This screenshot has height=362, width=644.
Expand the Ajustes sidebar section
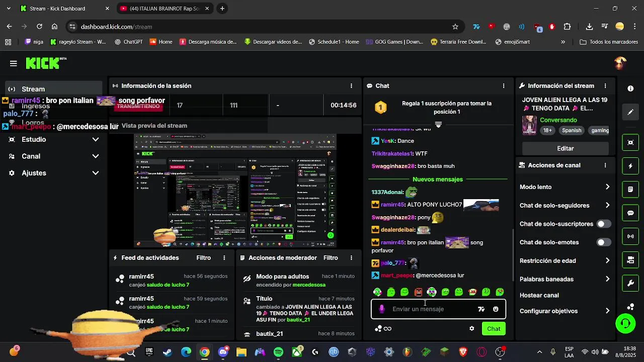pyautogui.click(x=54, y=173)
